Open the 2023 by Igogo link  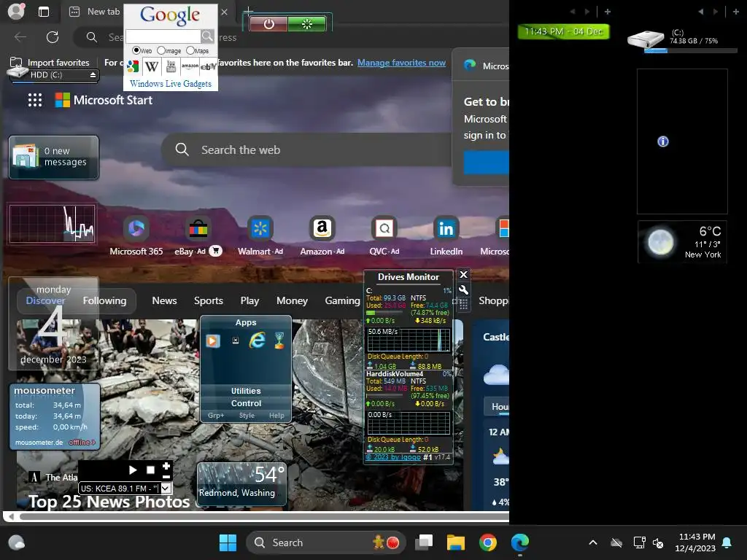[393, 457]
